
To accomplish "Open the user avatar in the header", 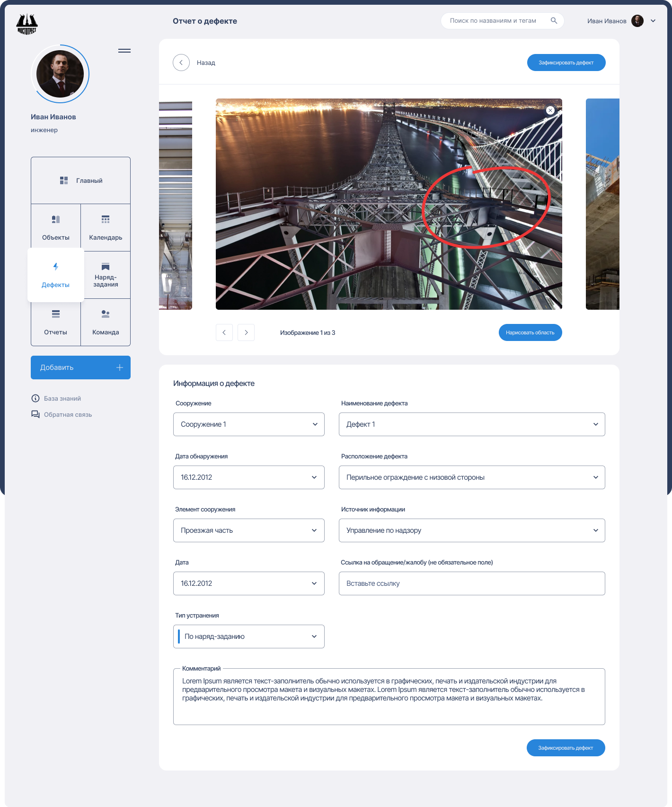I will pyautogui.click(x=637, y=21).
